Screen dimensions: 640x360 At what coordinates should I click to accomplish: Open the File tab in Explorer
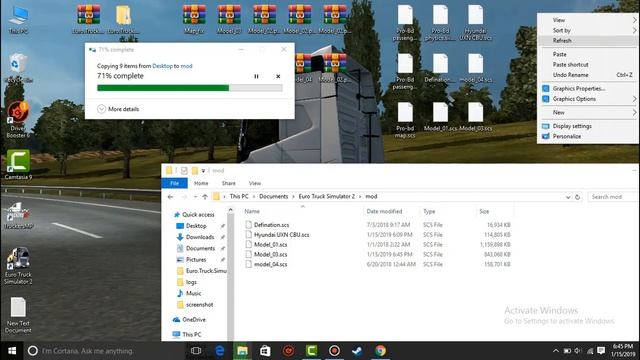pos(174,183)
